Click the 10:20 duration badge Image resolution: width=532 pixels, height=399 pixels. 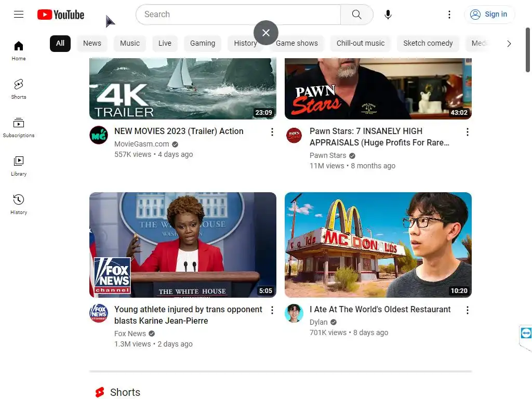coord(459,291)
